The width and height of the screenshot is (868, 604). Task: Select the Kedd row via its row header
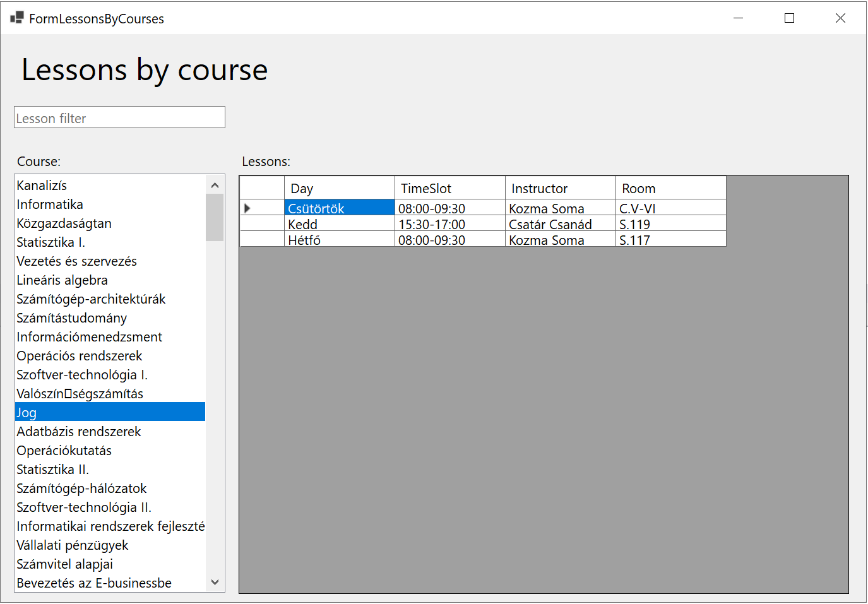point(262,223)
